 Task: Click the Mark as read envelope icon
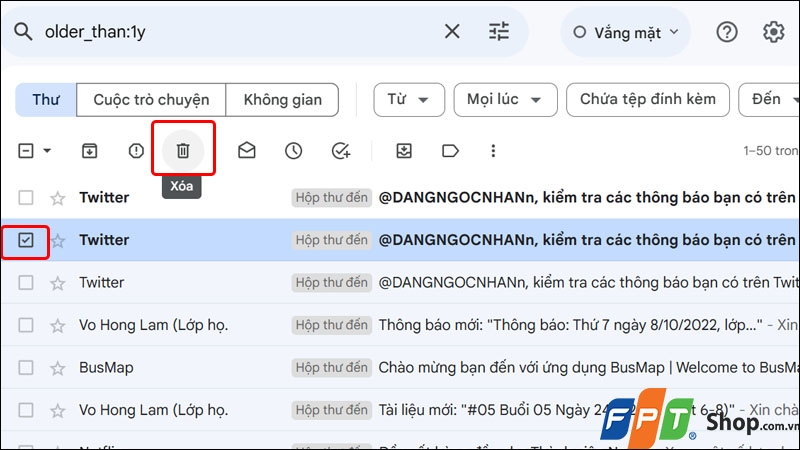(x=247, y=151)
